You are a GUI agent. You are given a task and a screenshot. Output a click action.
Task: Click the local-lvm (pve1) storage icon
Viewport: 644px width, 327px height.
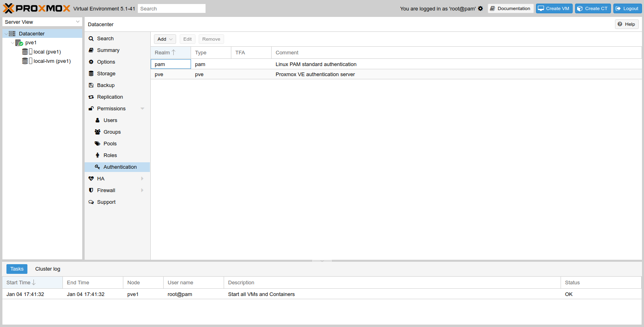point(27,61)
